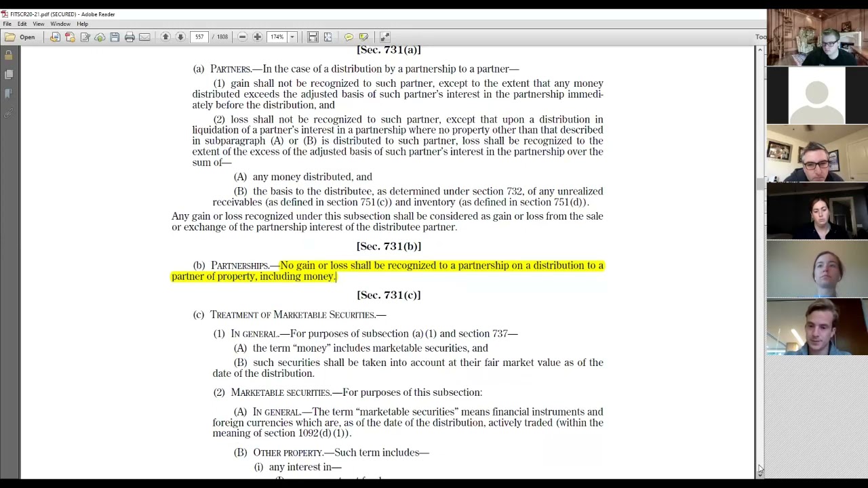Click the '(i) any interest in' line
The image size is (868, 488).
pos(298,467)
